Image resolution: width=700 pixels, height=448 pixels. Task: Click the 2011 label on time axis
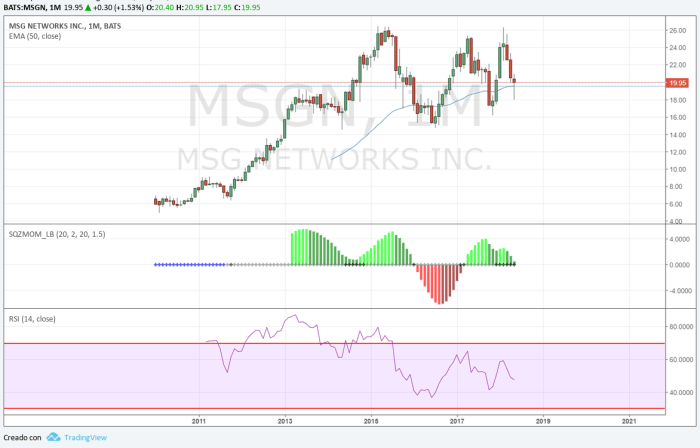[199, 421]
